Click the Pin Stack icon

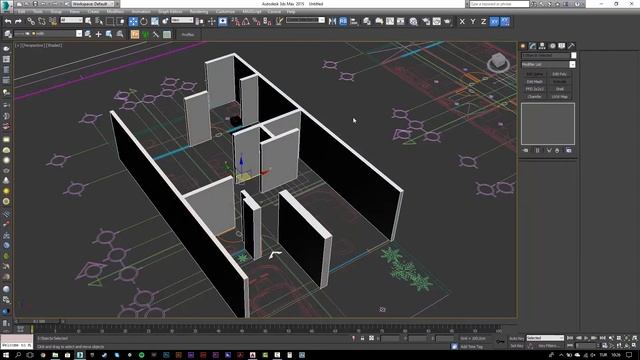[x=525, y=150]
